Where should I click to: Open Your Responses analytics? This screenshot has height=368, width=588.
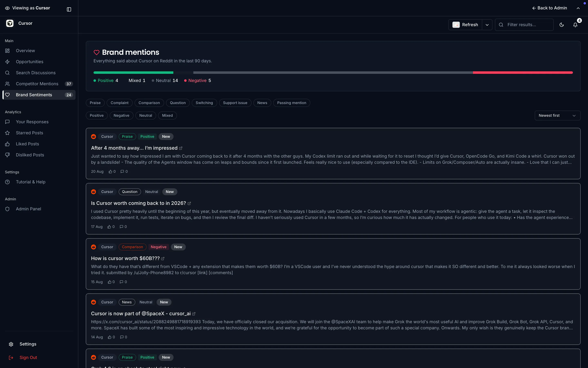[x=39, y=122]
